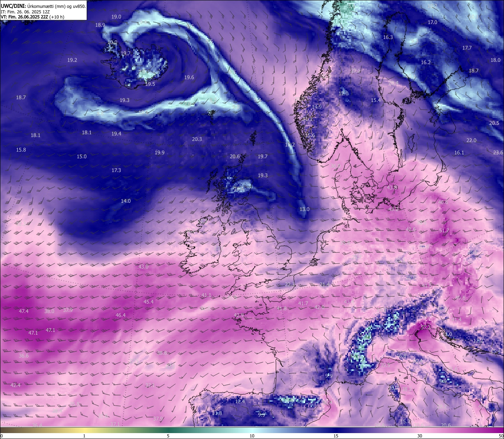Click the 13.0 value over the North Sea
The height and width of the screenshot is (439, 504).
click(304, 209)
